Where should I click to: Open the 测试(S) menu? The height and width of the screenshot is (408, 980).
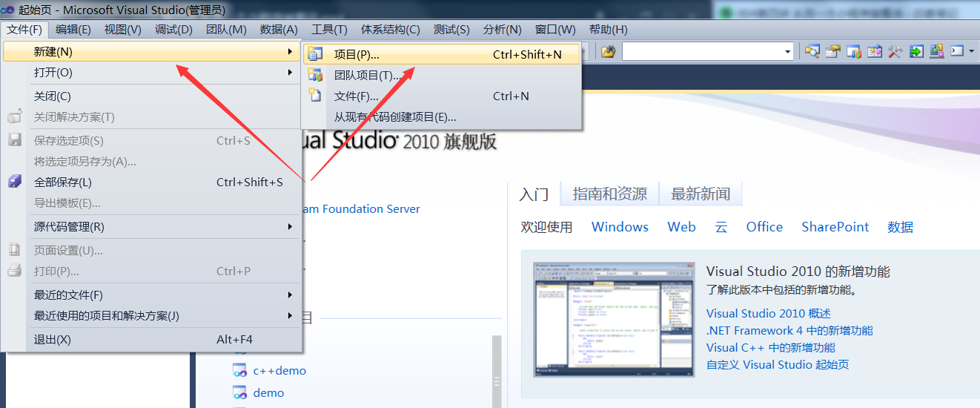[451, 29]
